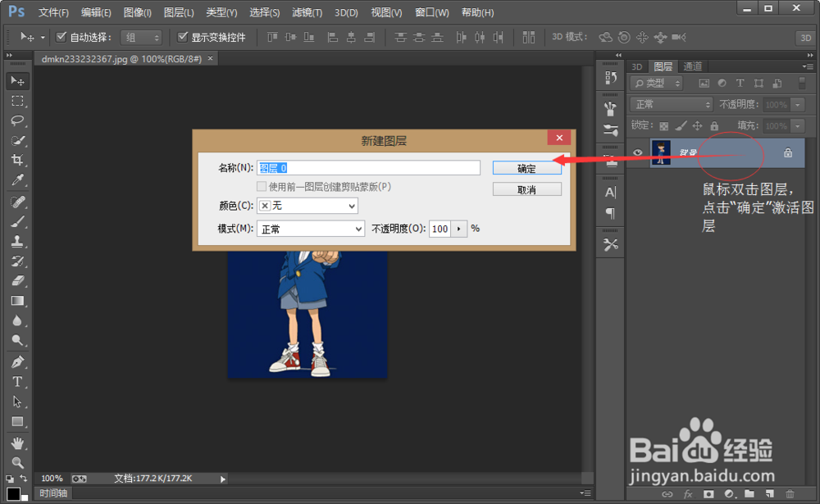Open the 颜色 dropdown in dialog
Viewport: 820px width, 504px height.
point(307,206)
